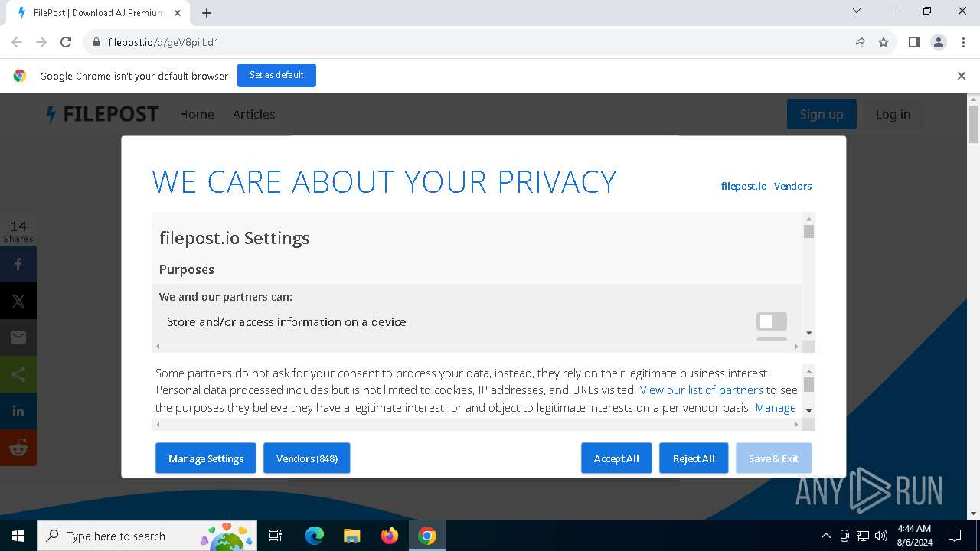
Task: Click the volume icon in system tray
Action: 881,536
